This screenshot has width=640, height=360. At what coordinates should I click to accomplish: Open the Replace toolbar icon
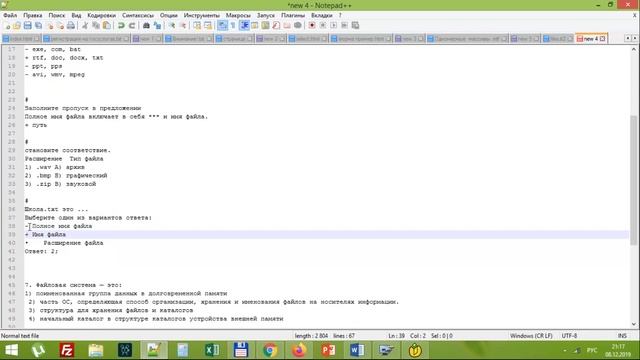click(x=157, y=26)
